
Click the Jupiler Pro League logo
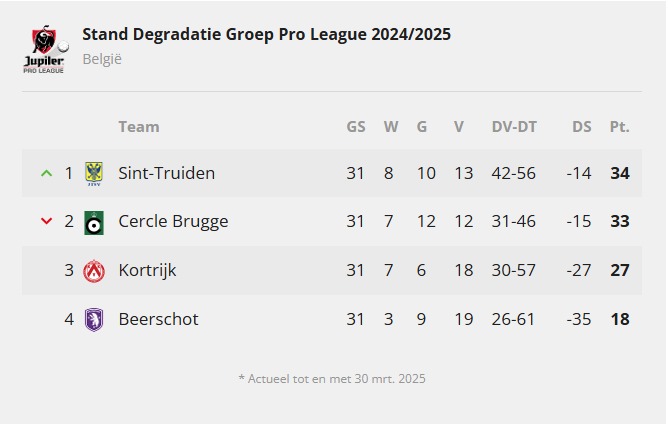click(x=46, y=47)
